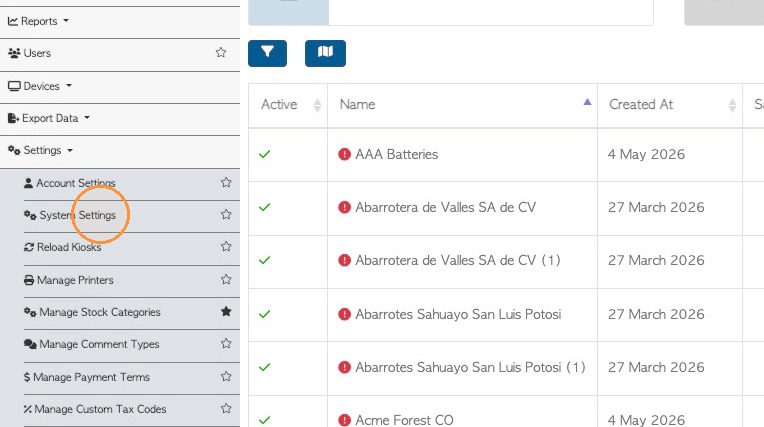This screenshot has width=764, height=427.
Task: Click the Created At column sort arrows
Action: point(732,105)
